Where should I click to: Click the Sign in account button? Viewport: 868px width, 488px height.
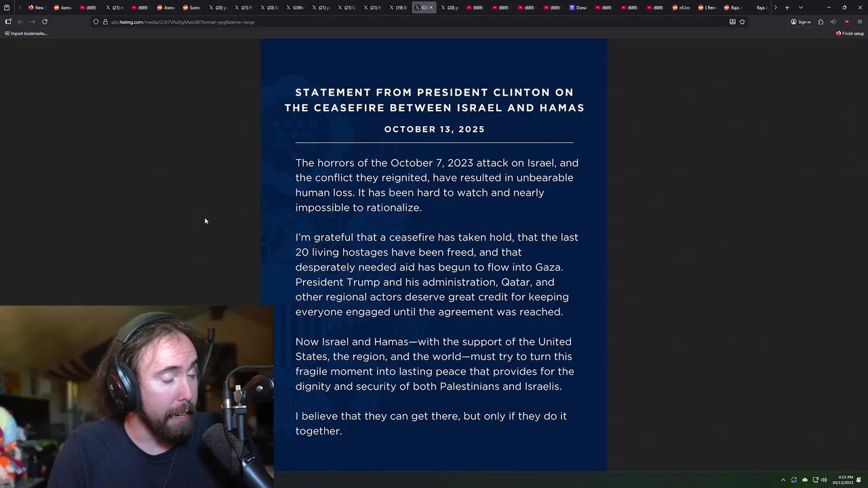801,22
